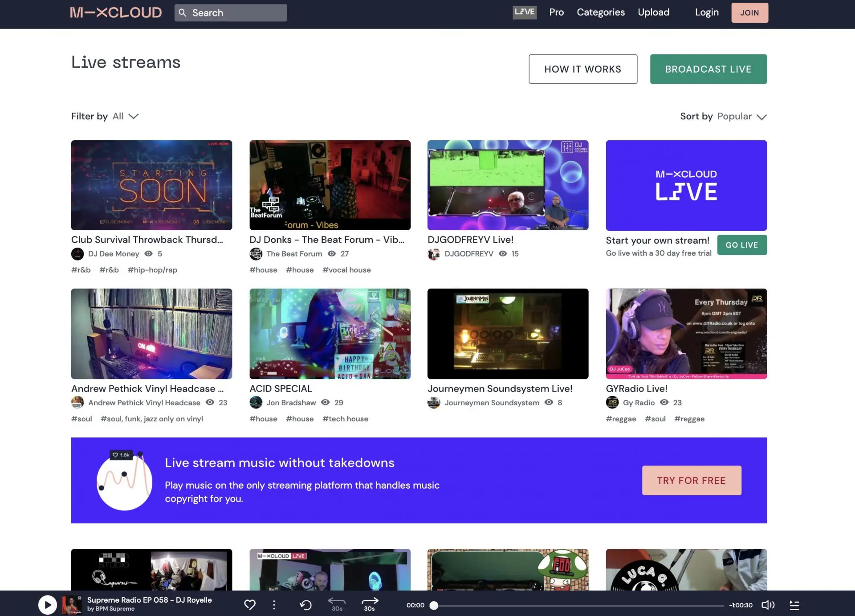Click the replay/restart icon in player
855x616 pixels.
[x=305, y=604]
